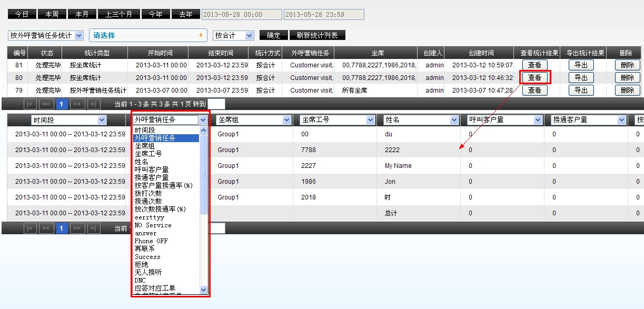
Task: Click 刷新统计列表 button
Action: coord(317,36)
